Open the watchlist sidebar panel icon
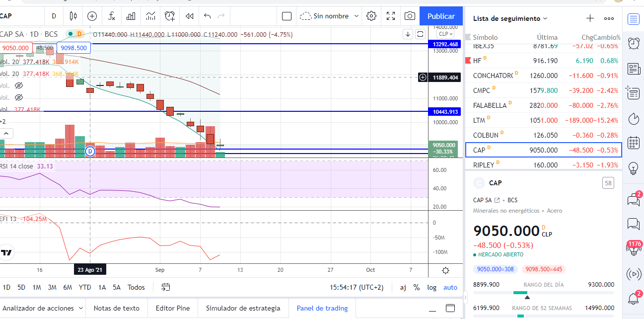Image resolution: width=644 pixels, height=319 pixels. tap(633, 19)
